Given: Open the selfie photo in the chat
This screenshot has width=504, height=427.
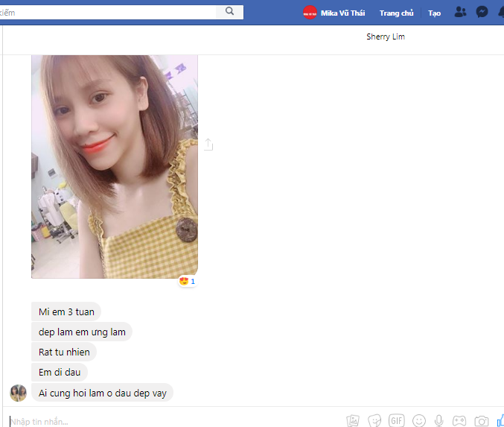Looking at the screenshot, I should [114, 165].
